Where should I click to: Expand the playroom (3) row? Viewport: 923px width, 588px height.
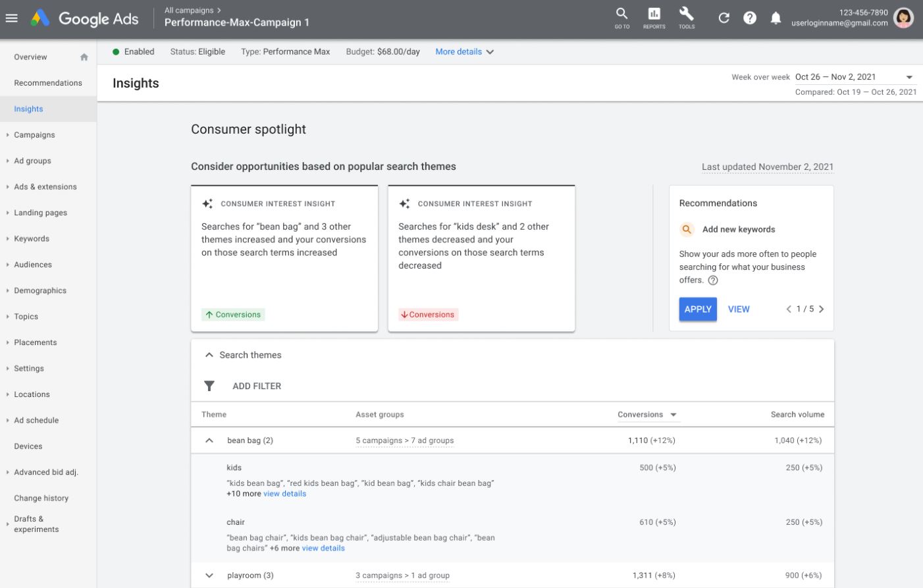pos(209,575)
